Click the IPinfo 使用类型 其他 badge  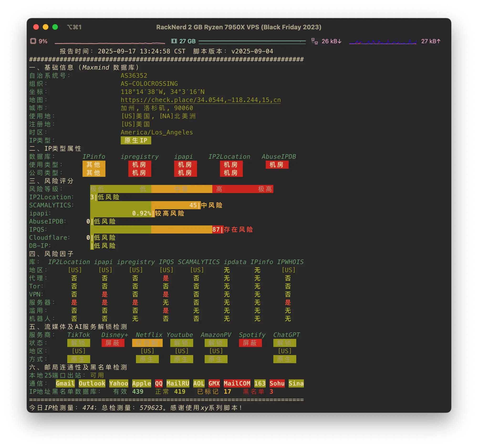coord(94,165)
